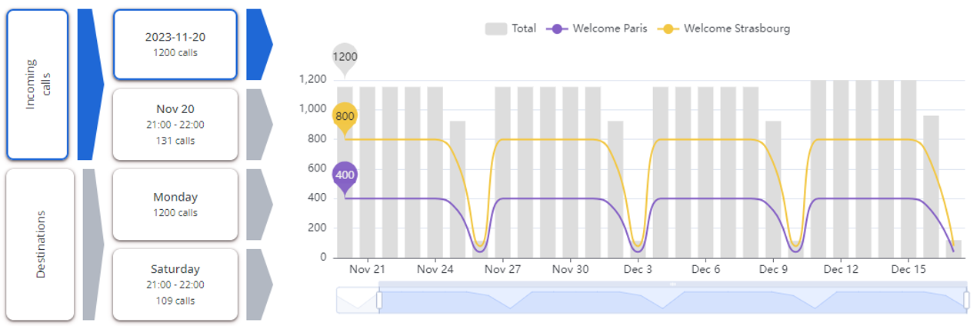Click gray arrow beside Monday card
980x326 pixels.
pyautogui.click(x=258, y=205)
